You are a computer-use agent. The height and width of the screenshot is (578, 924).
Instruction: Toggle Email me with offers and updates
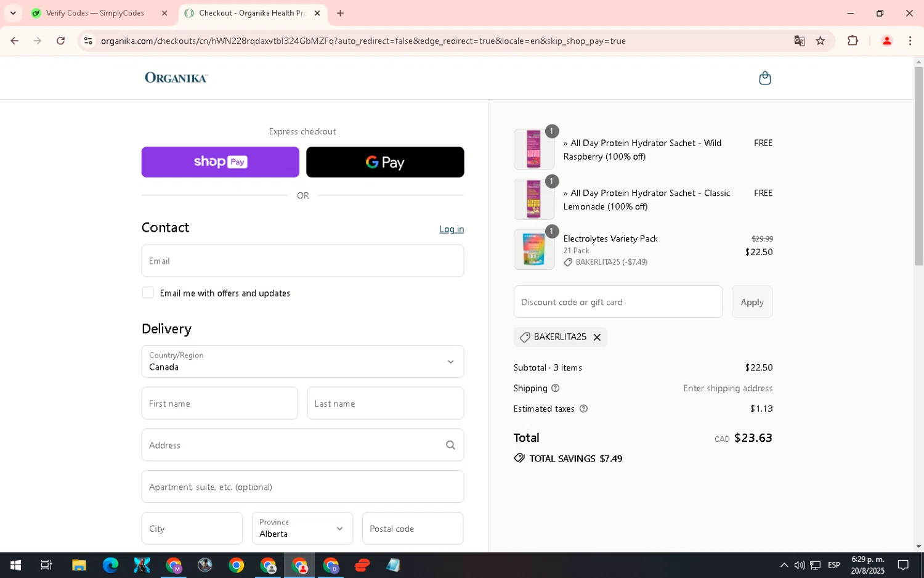click(x=148, y=293)
